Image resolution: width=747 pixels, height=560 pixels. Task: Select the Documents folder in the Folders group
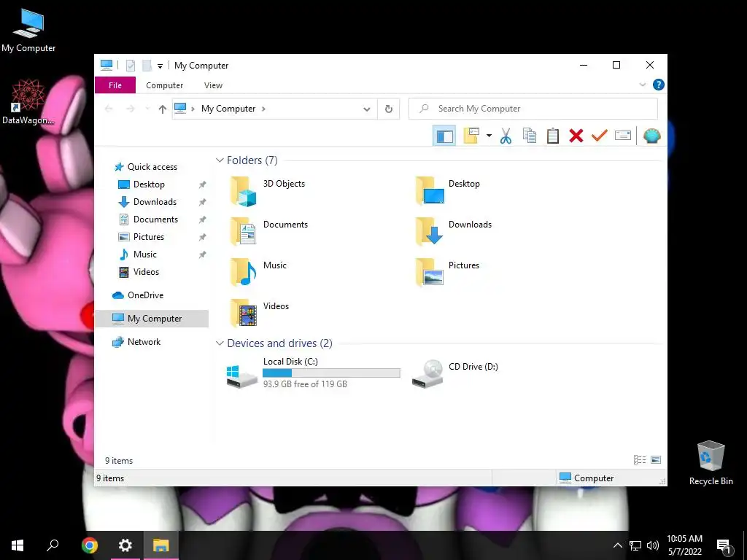(x=269, y=231)
